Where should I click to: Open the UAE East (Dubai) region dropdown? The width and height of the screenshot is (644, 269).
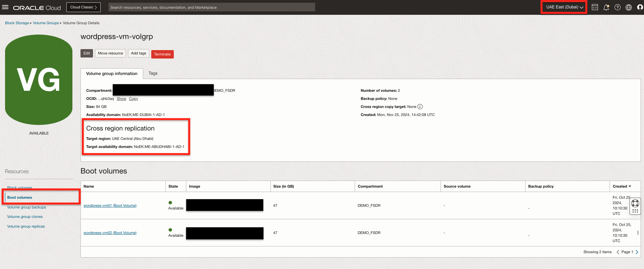[565, 7]
